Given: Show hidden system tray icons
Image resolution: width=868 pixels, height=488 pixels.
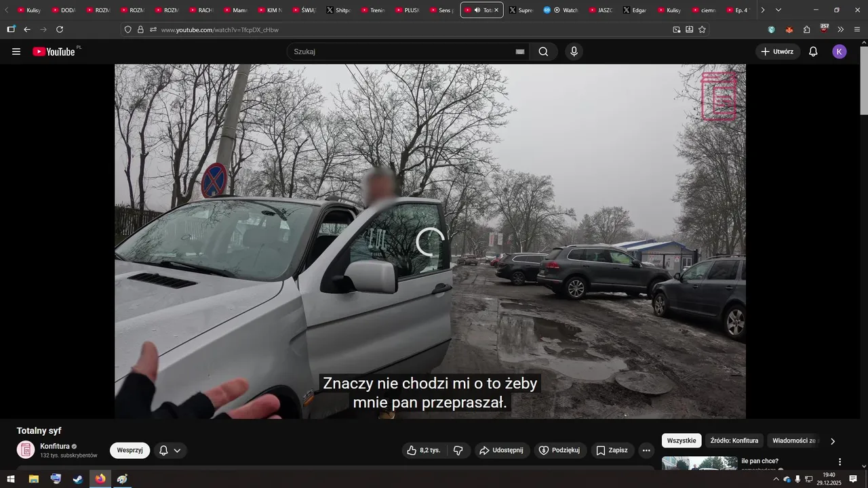Looking at the screenshot, I should [776, 479].
